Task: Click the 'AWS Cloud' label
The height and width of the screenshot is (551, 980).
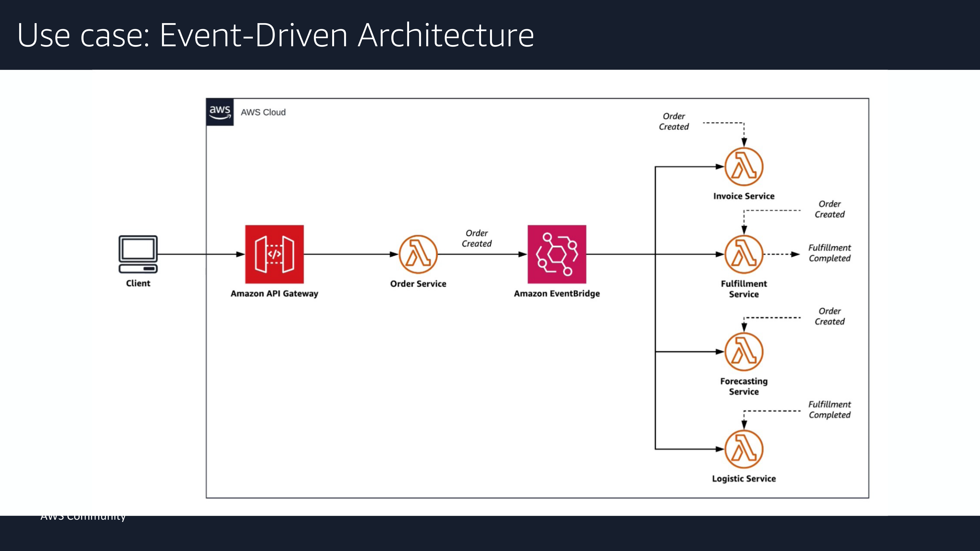Action: (x=263, y=112)
